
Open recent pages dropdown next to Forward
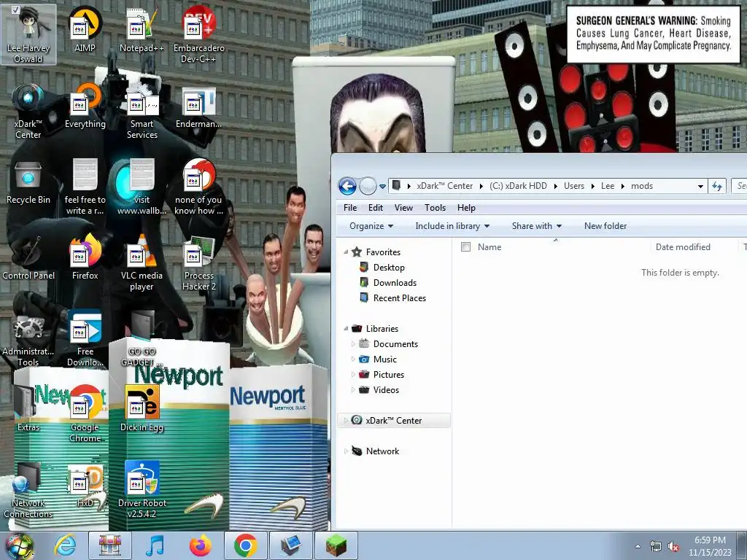click(x=382, y=187)
